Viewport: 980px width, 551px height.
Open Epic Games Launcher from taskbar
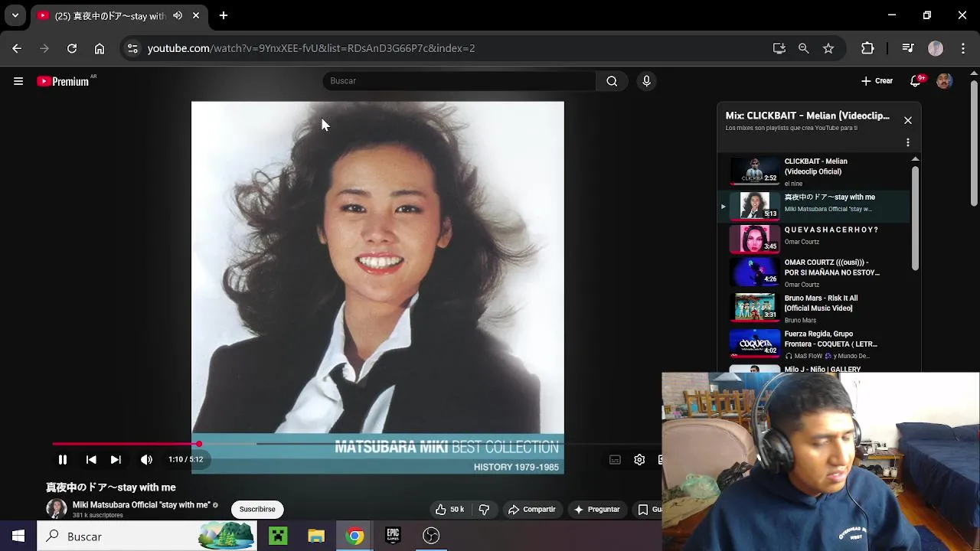tap(393, 536)
